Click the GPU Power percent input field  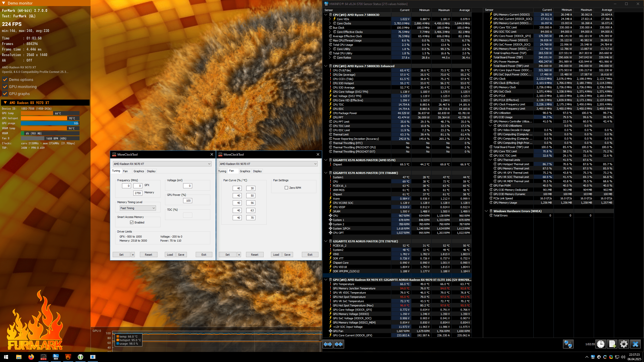click(x=188, y=201)
